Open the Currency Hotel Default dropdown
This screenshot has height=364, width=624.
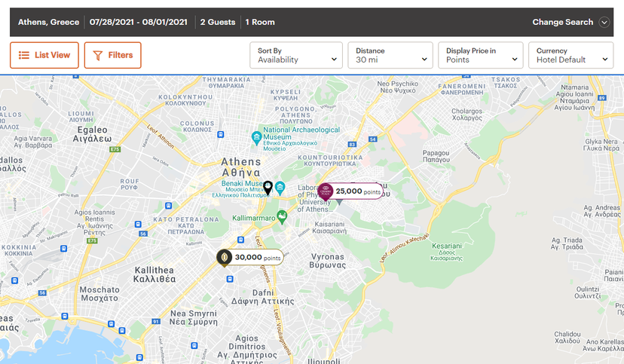570,55
